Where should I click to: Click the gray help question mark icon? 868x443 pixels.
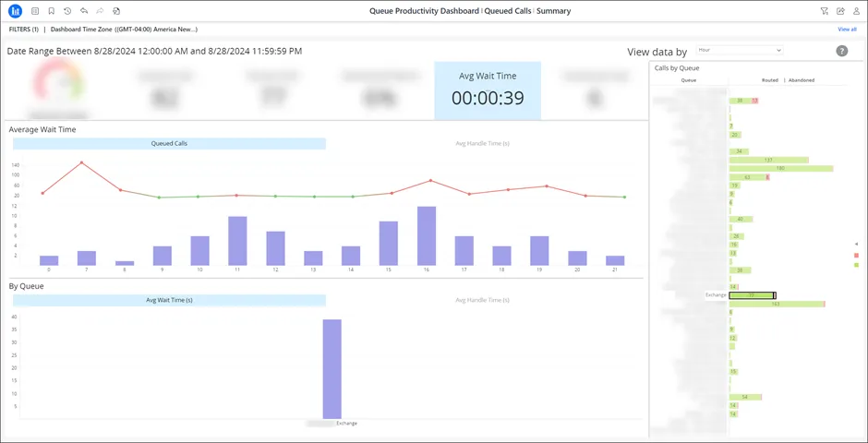pos(841,51)
